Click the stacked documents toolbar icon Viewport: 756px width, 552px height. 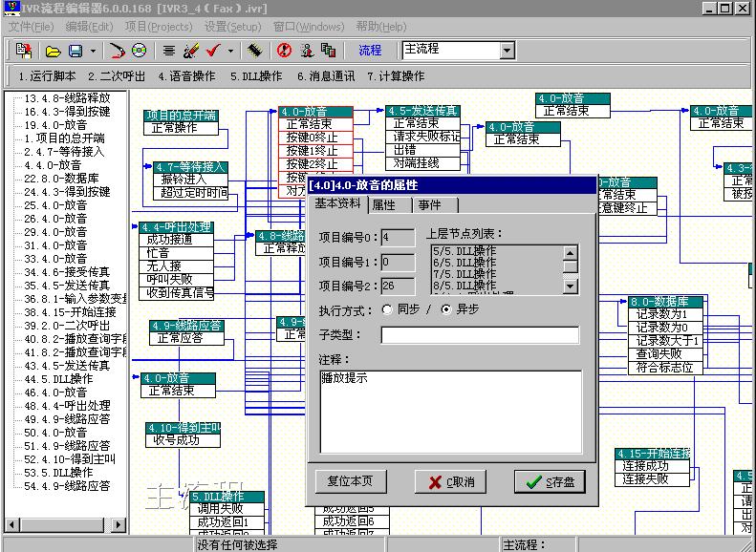(x=329, y=50)
